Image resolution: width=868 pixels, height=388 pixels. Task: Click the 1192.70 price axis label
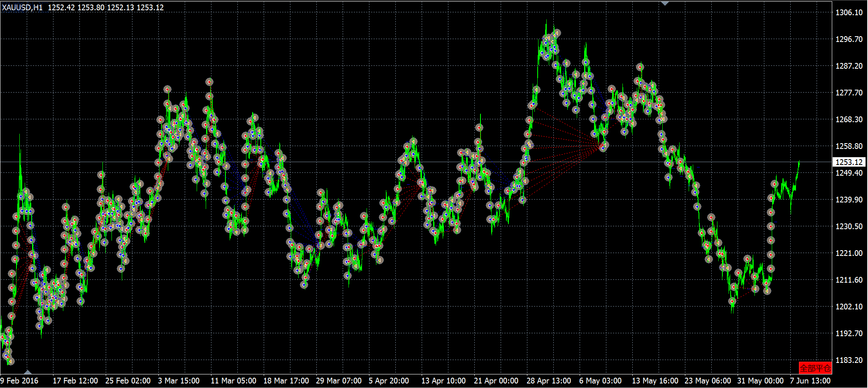(x=849, y=333)
